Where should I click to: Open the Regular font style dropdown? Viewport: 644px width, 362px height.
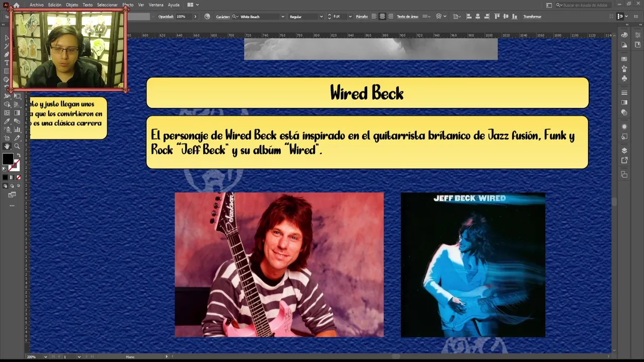click(321, 17)
